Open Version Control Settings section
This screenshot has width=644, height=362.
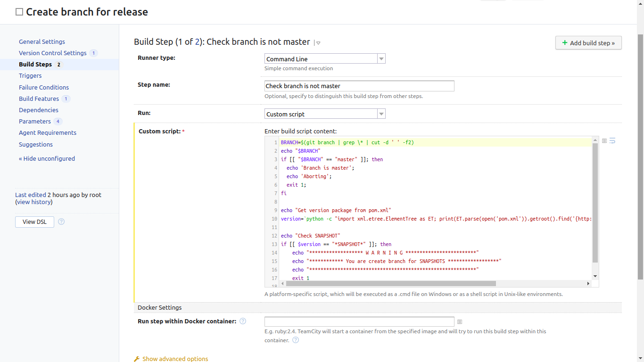point(53,53)
